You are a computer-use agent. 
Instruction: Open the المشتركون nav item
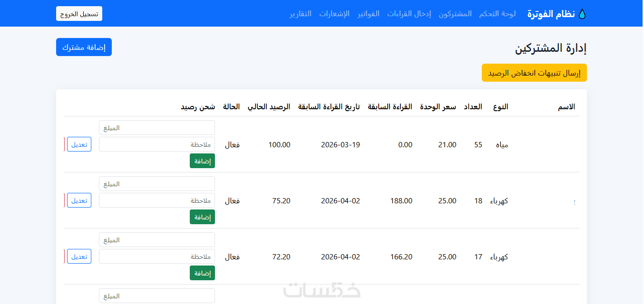point(455,14)
